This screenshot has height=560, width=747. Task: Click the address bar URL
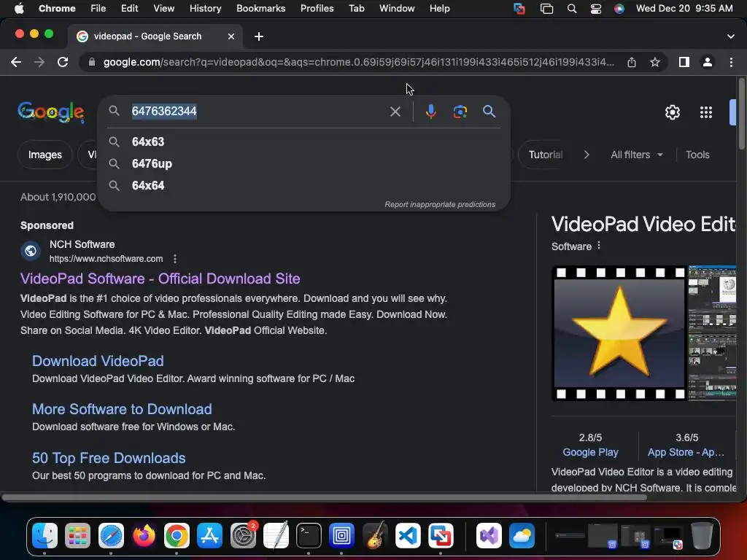tap(358, 63)
